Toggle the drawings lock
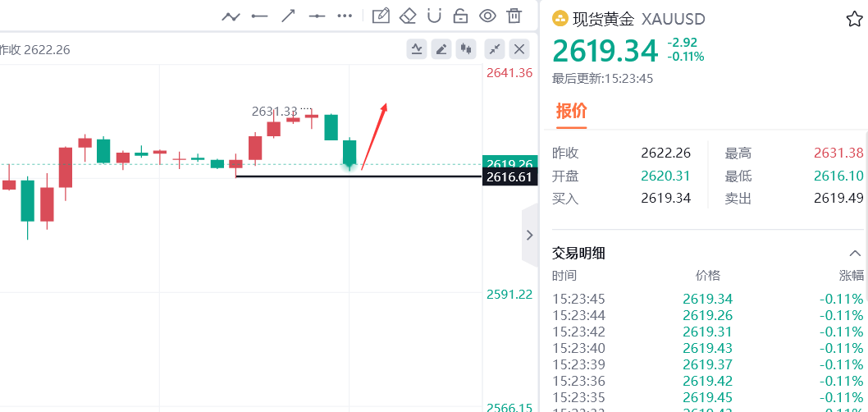868x412 pixels. (x=461, y=16)
